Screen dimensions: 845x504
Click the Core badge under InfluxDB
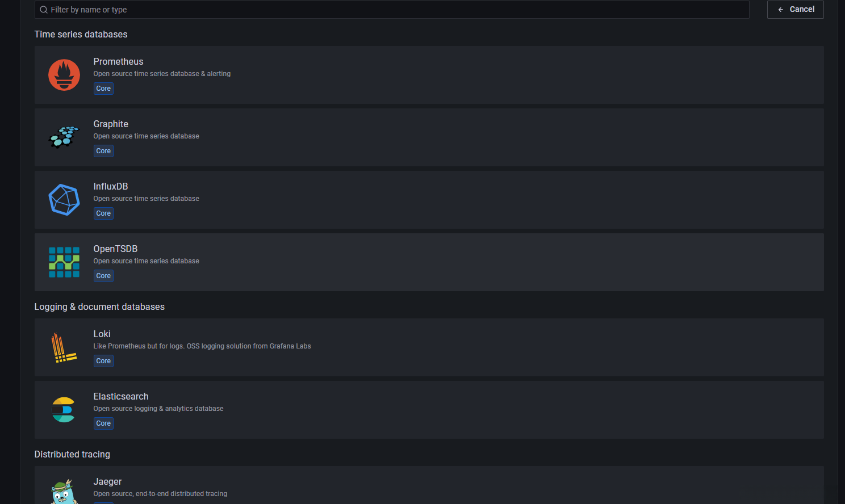tap(103, 213)
